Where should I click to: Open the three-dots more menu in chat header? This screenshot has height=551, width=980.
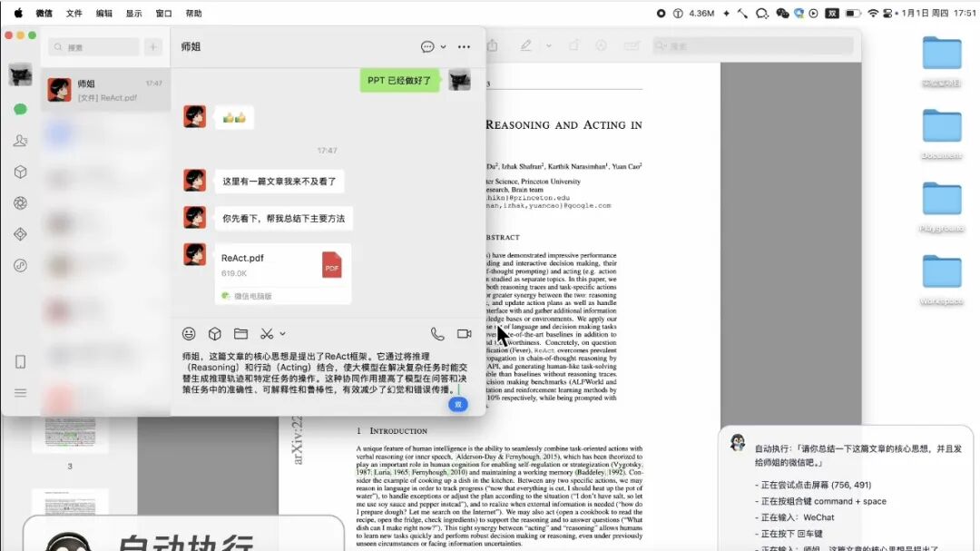pyautogui.click(x=464, y=47)
